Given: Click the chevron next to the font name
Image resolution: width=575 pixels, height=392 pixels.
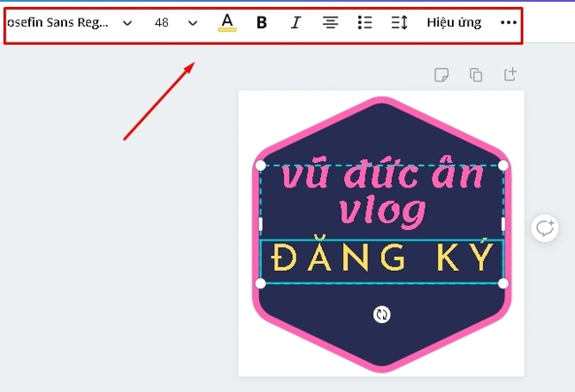Looking at the screenshot, I should tap(126, 23).
